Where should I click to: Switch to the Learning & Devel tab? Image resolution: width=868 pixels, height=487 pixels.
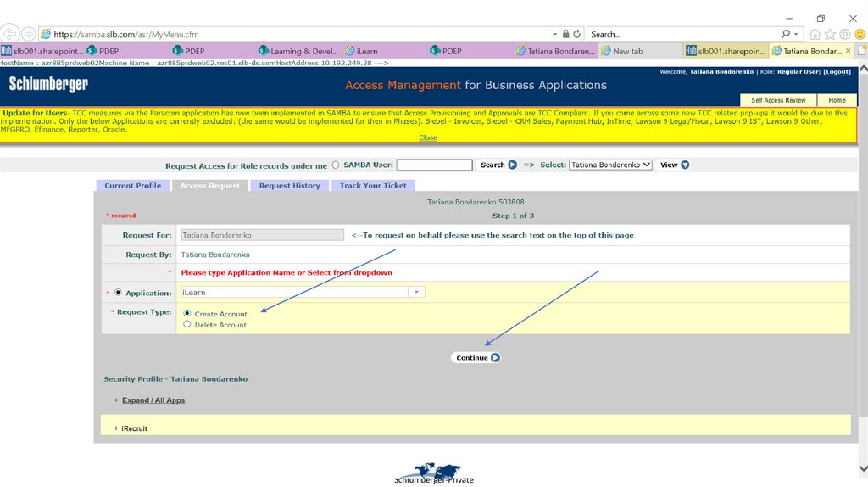298,51
